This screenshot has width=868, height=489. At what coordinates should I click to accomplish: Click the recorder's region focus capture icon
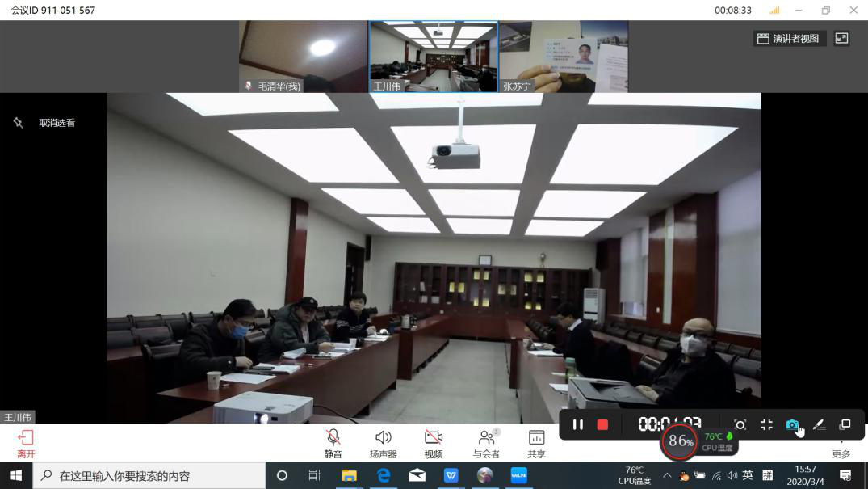click(740, 424)
